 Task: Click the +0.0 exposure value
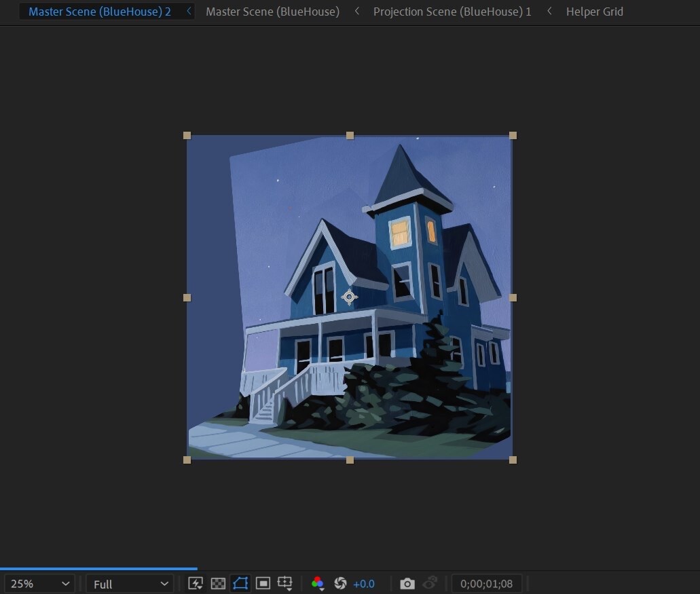pos(363,584)
